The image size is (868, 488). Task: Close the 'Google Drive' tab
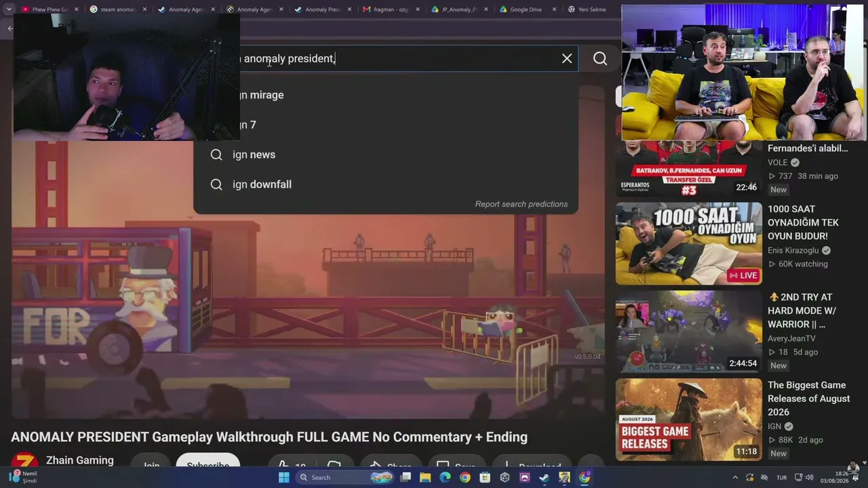coord(554,9)
